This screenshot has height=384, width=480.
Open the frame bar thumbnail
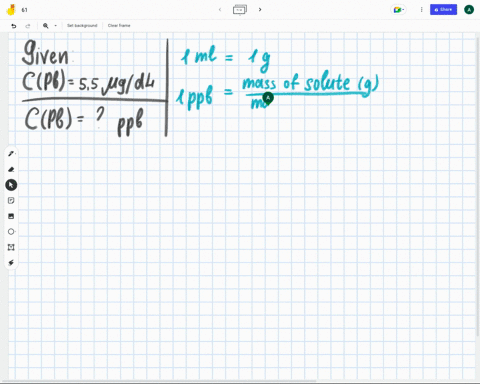pyautogui.click(x=240, y=10)
